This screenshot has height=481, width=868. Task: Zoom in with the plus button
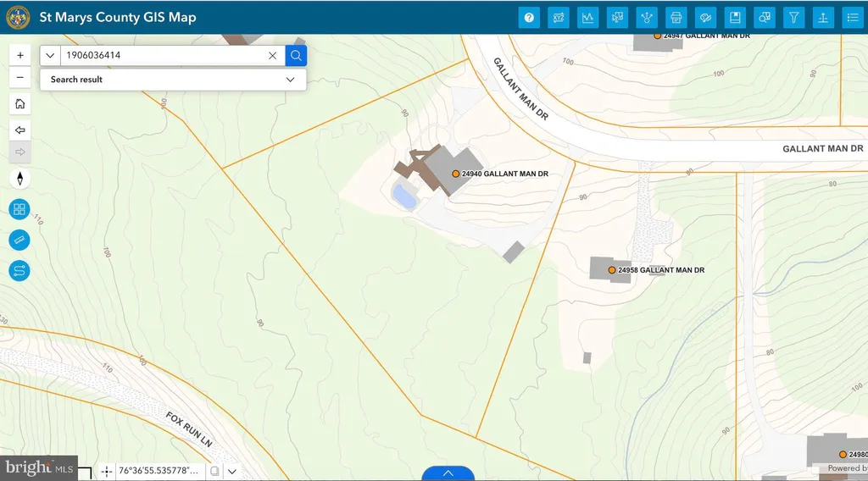point(20,55)
